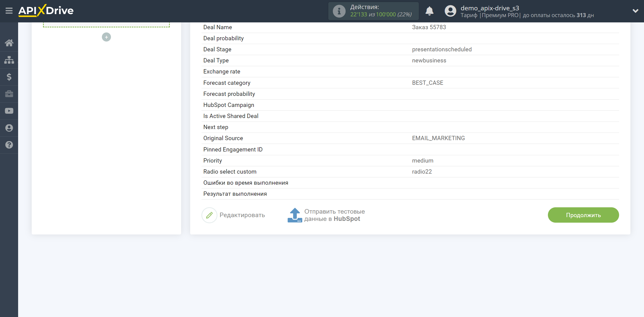Open YouTube video icon in sidebar
644x317 pixels.
(9, 111)
